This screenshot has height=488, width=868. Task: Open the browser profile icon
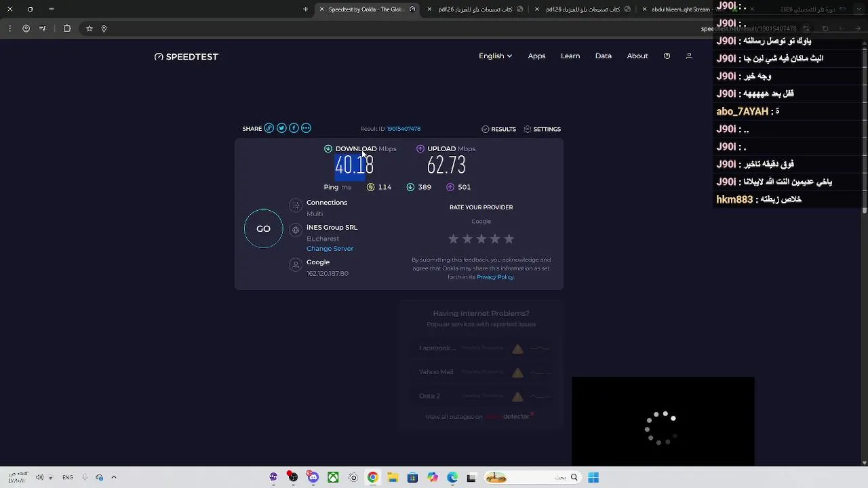pyautogui.click(x=26, y=28)
